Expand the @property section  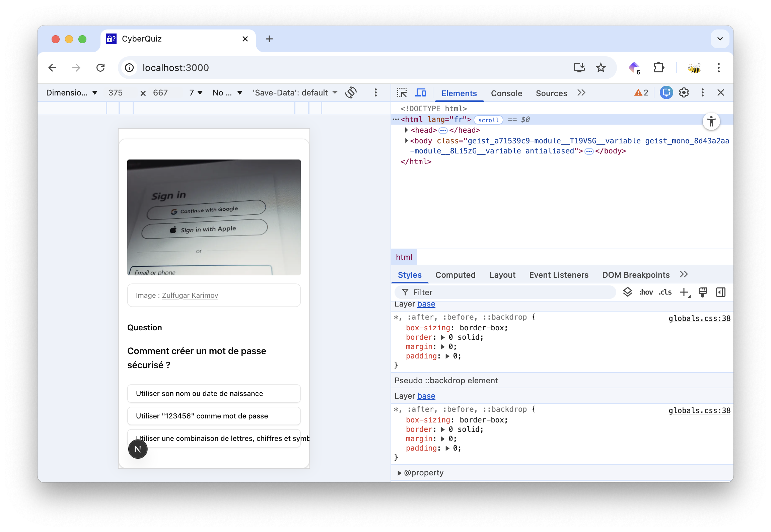tap(399, 473)
